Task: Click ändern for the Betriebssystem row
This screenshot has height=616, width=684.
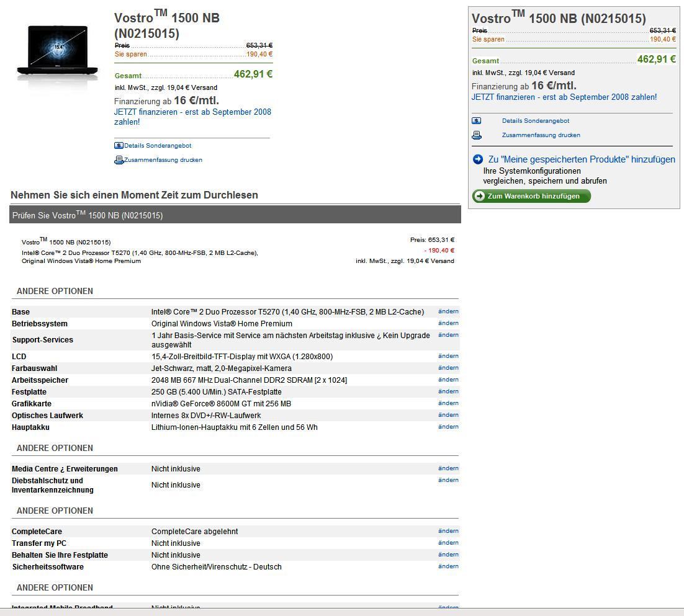Action: [x=448, y=323]
